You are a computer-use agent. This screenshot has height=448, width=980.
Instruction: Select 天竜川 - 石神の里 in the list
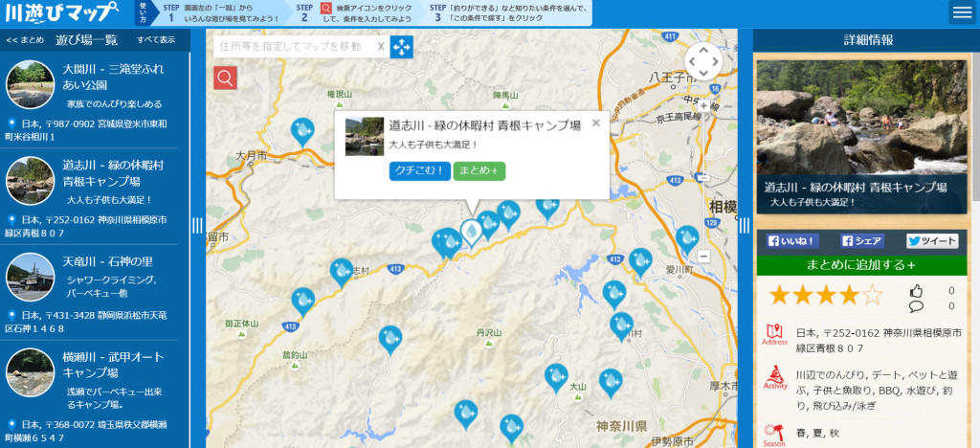(107, 261)
